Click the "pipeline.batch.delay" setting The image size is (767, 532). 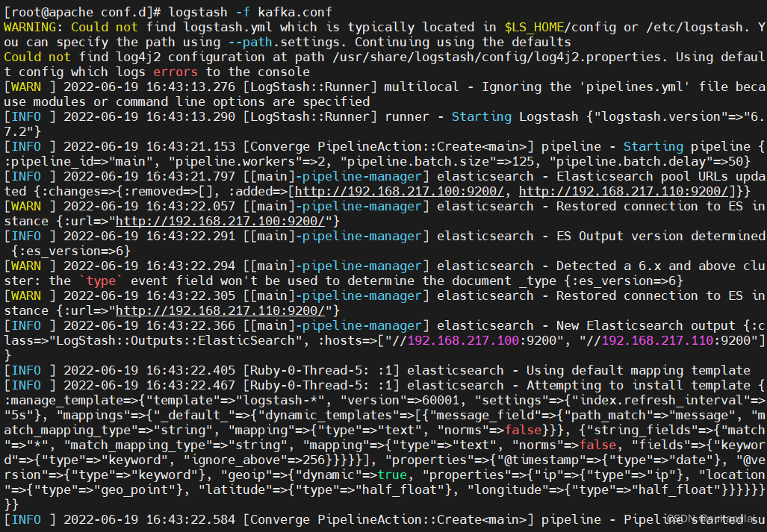pos(630,161)
